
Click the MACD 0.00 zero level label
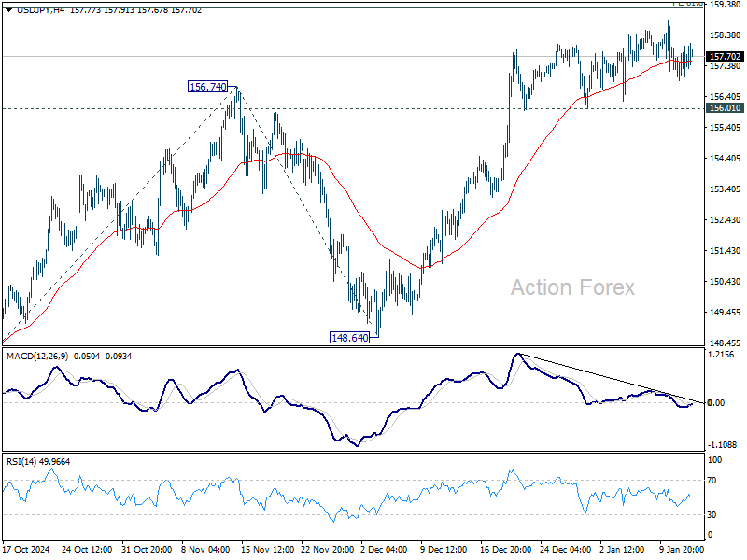tap(716, 403)
